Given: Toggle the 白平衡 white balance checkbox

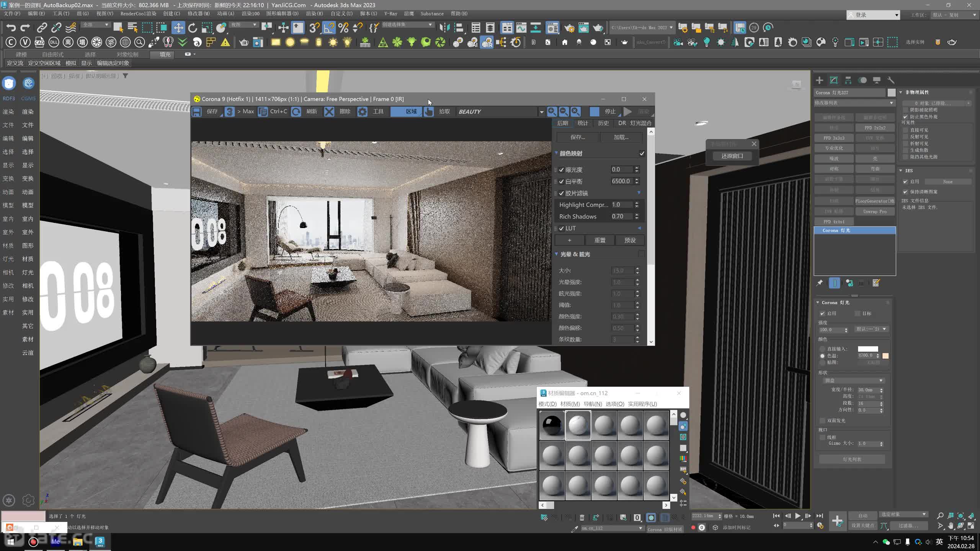Looking at the screenshot, I should pyautogui.click(x=562, y=181).
